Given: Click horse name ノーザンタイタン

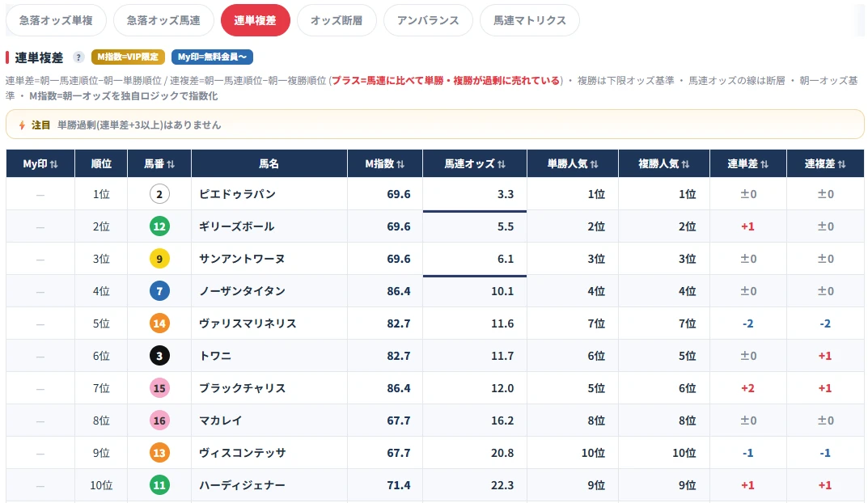Looking at the screenshot, I should (242, 291).
